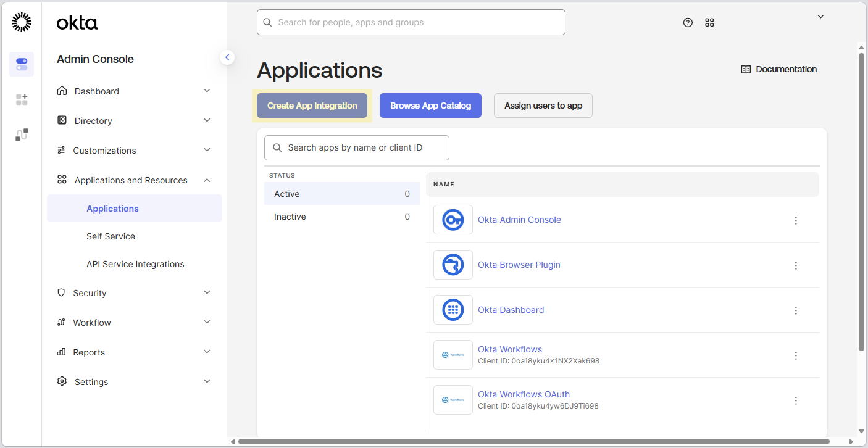Open the apps-plus icon in left rail
The height and width of the screenshot is (448, 868).
click(22, 99)
